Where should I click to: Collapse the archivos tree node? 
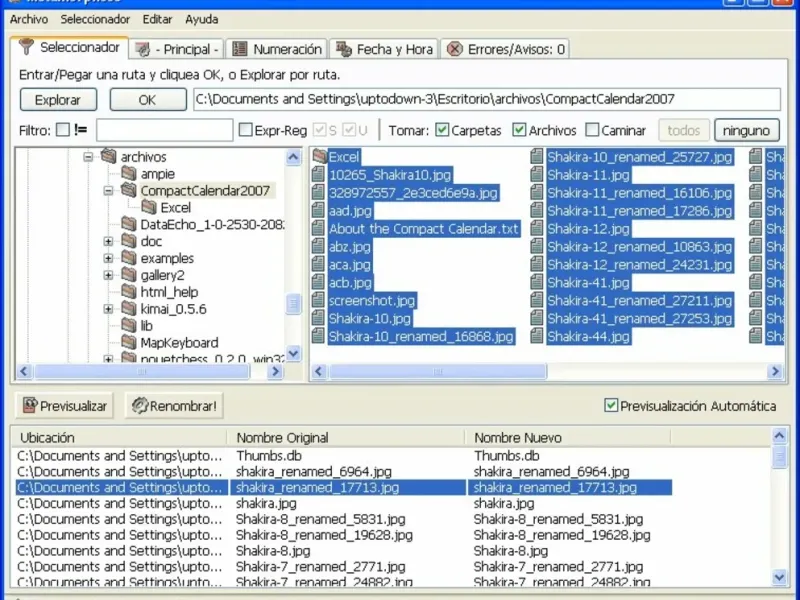pyautogui.click(x=88, y=157)
